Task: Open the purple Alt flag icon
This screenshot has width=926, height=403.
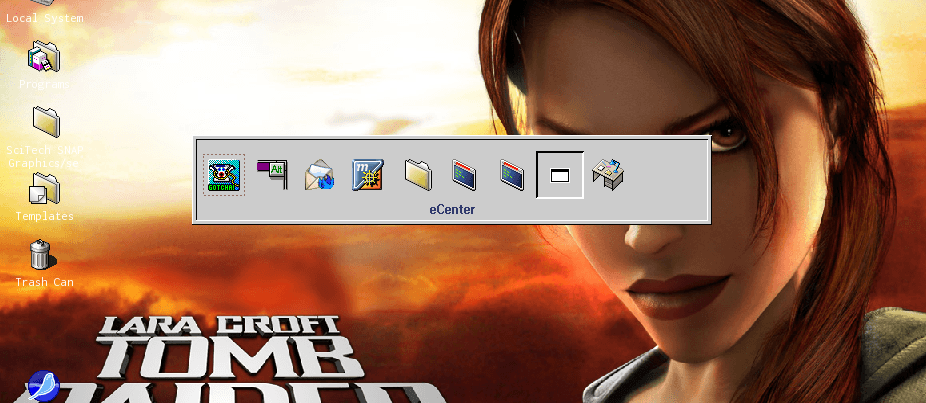Action: point(271,174)
